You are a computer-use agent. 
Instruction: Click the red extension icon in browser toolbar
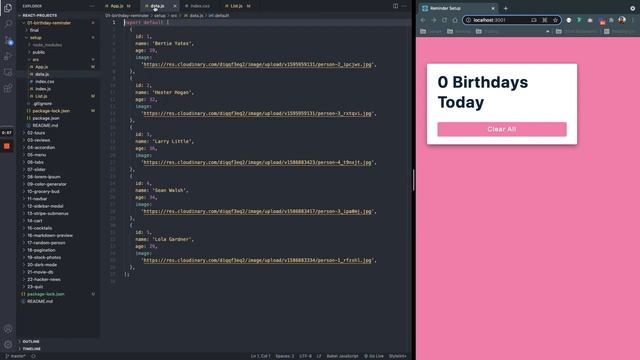(x=602, y=21)
